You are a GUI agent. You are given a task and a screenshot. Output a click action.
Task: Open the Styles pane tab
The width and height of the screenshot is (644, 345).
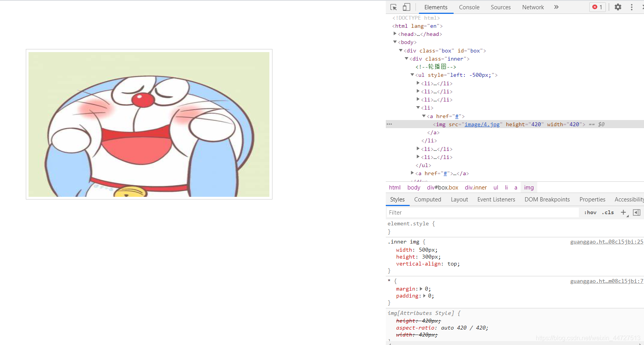pyautogui.click(x=397, y=200)
